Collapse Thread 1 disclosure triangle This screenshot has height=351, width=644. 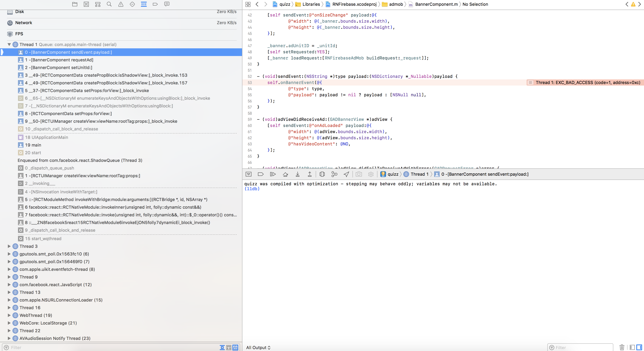point(9,44)
